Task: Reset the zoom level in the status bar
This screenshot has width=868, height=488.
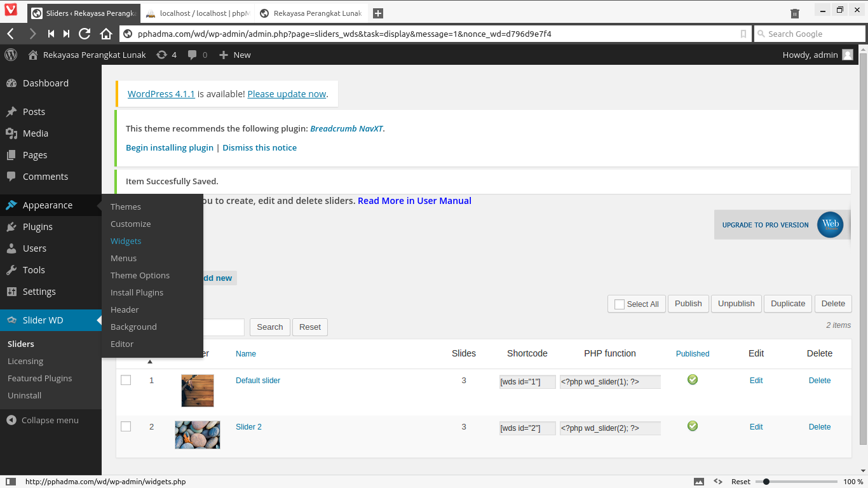Action: pyautogui.click(x=741, y=482)
